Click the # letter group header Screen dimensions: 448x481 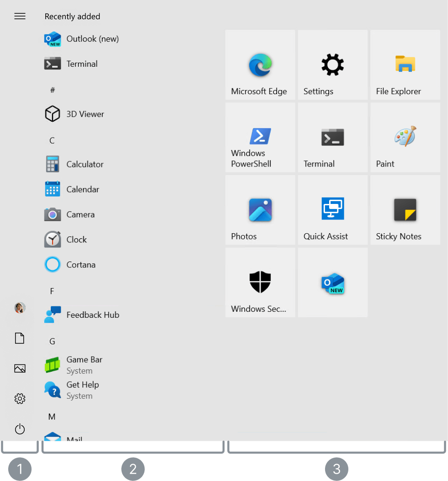[x=53, y=90]
